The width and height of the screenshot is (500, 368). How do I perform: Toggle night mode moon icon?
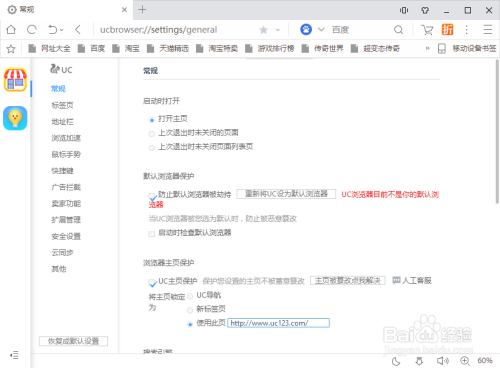(396, 361)
